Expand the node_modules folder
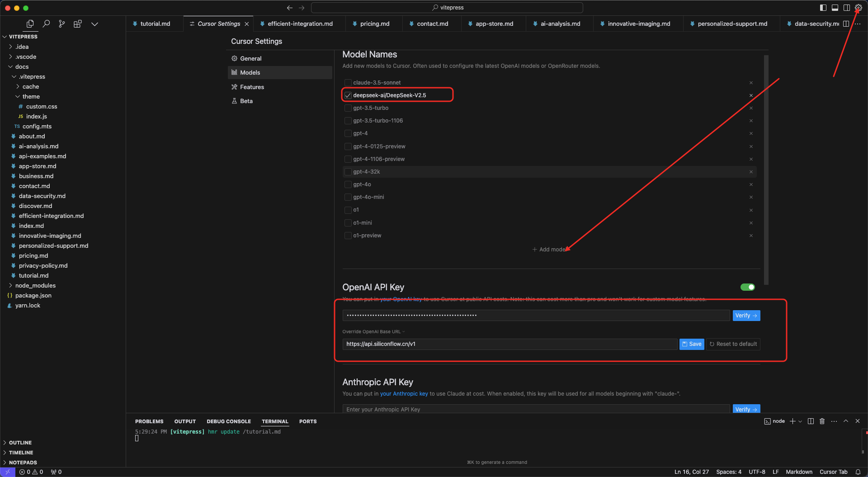The image size is (868, 477). [x=35, y=285]
